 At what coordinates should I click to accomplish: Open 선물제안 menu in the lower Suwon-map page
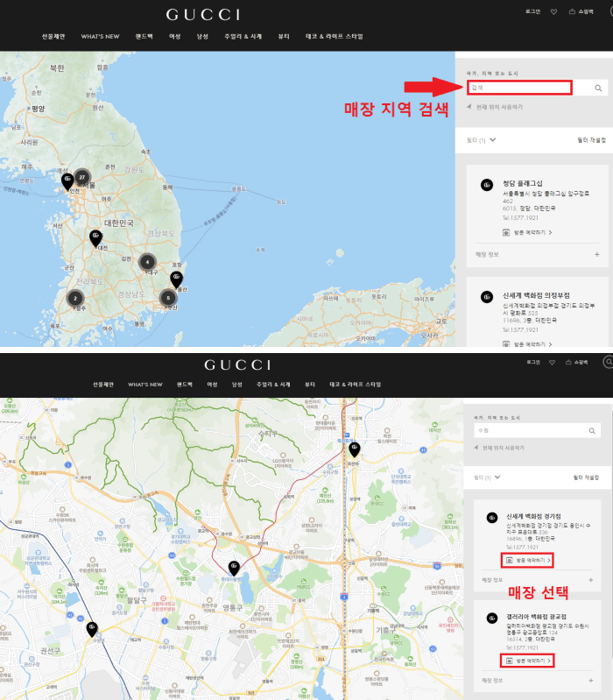pyautogui.click(x=103, y=385)
